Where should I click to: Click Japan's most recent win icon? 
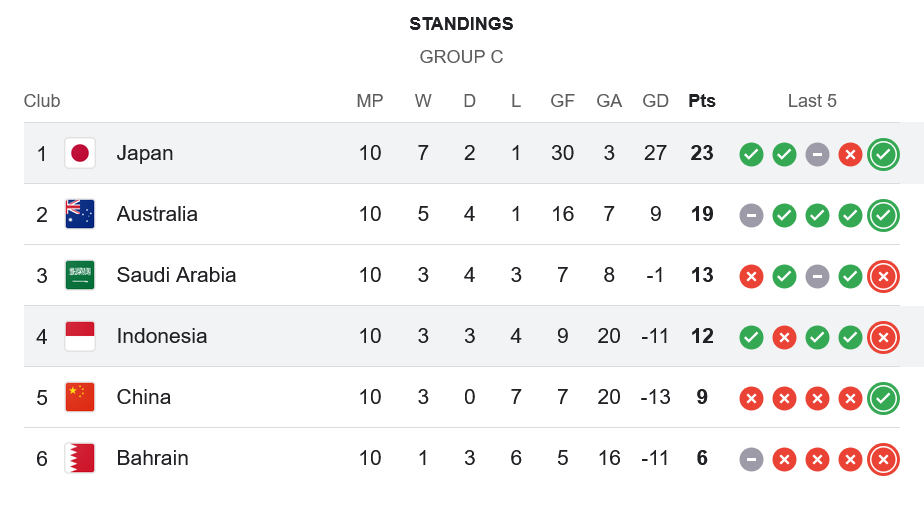882,154
